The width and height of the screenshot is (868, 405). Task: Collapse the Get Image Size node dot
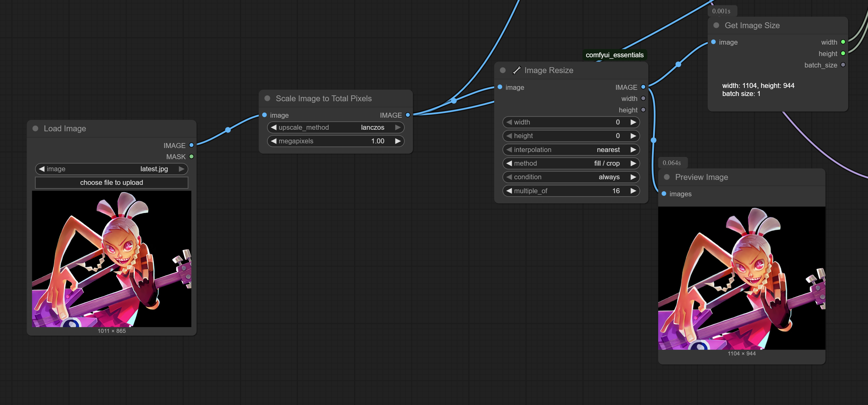pos(716,25)
